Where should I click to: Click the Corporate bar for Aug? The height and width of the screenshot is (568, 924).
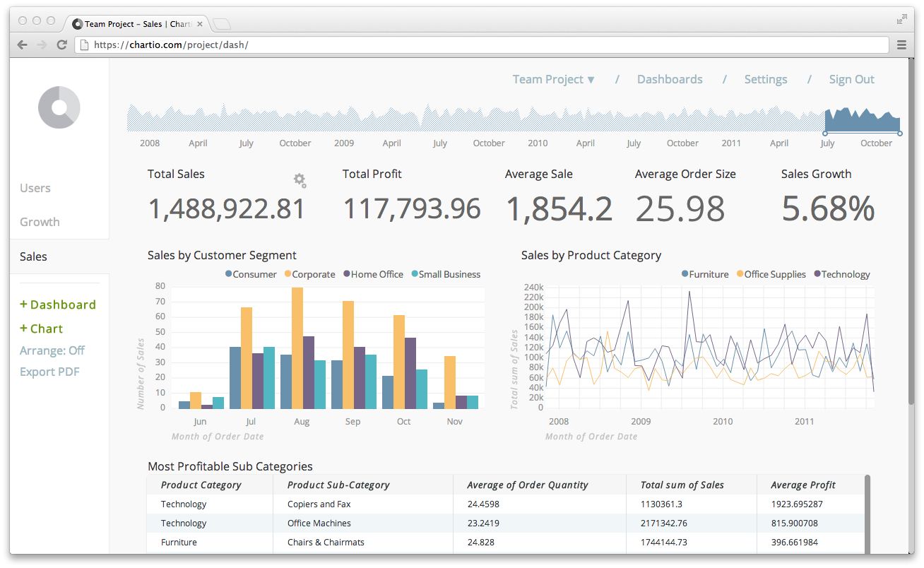pyautogui.click(x=297, y=348)
